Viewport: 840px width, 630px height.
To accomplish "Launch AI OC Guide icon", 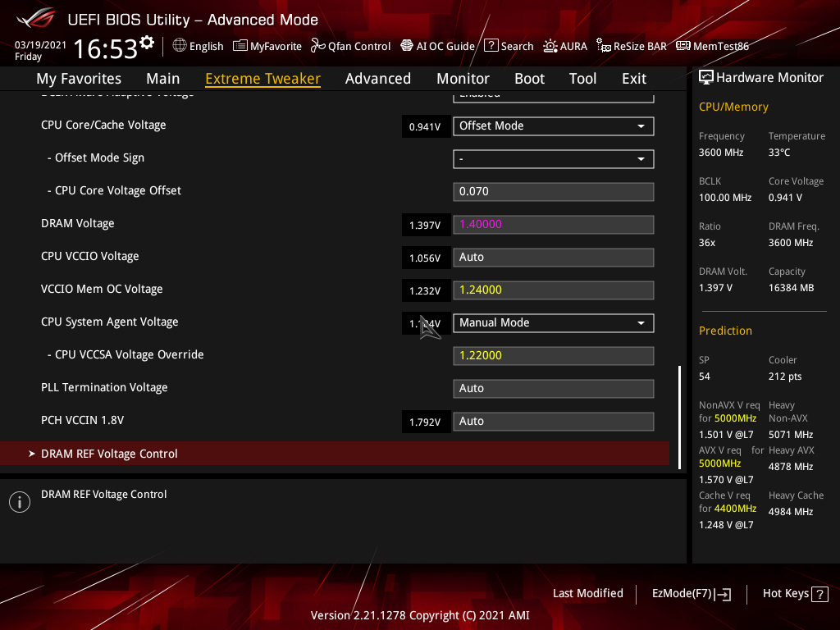I will 407,46.
